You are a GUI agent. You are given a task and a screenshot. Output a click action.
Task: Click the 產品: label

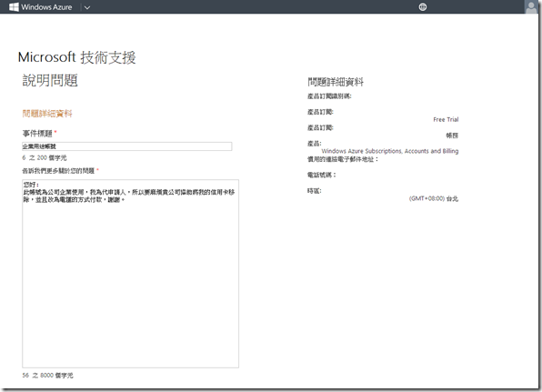tap(315, 144)
